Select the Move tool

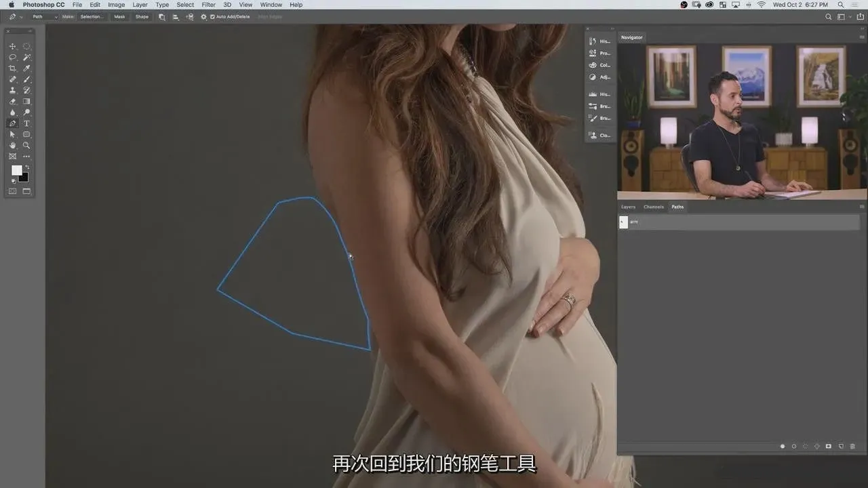point(12,47)
